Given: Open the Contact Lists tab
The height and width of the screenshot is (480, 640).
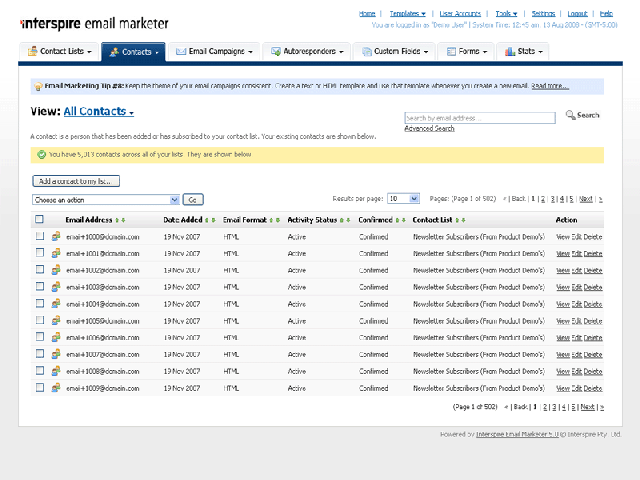Looking at the screenshot, I should click(59, 51).
